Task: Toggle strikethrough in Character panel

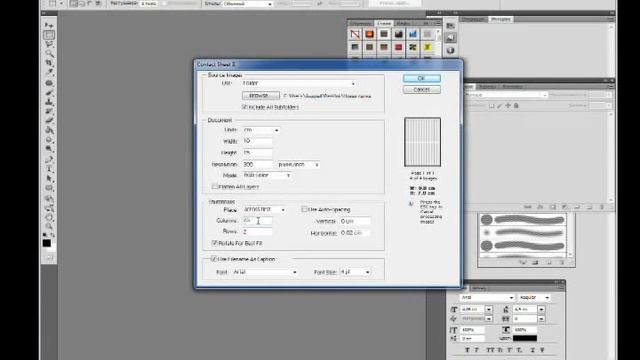Action: (542, 350)
